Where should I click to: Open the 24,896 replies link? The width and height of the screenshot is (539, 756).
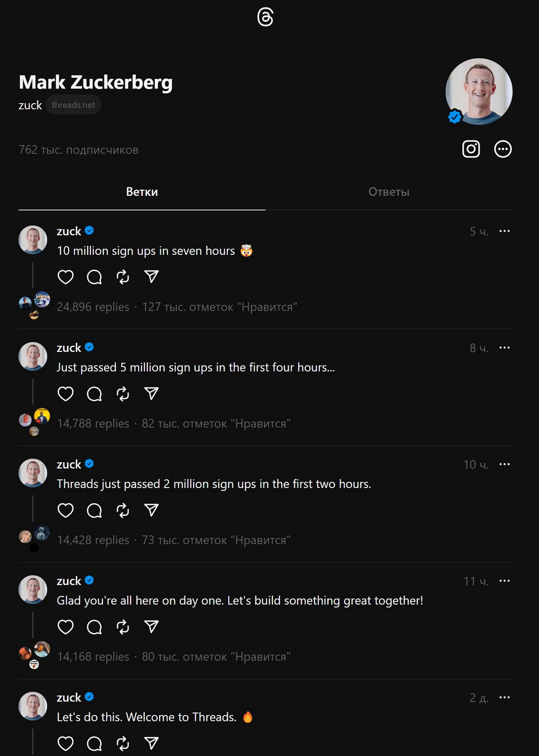click(93, 307)
